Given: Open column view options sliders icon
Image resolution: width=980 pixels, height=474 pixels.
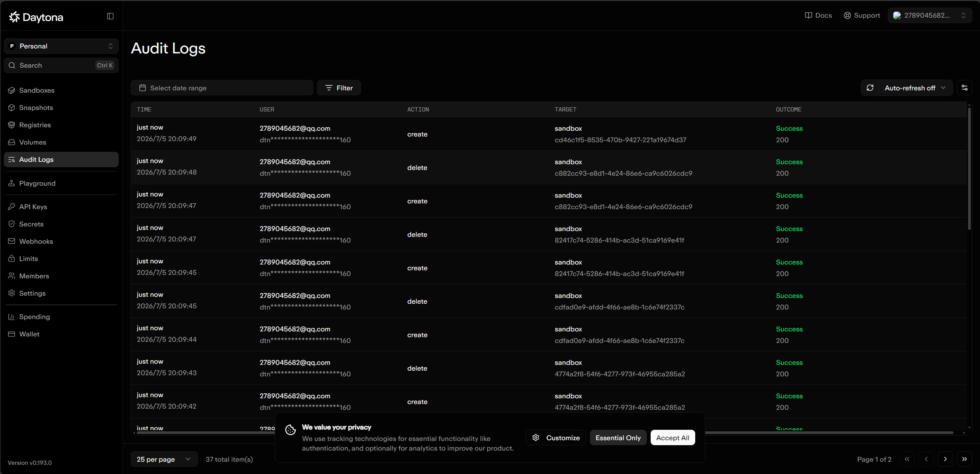Looking at the screenshot, I should tap(965, 88).
